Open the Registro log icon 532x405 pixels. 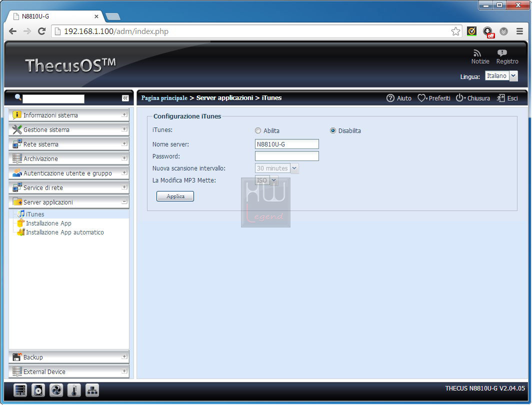point(502,53)
